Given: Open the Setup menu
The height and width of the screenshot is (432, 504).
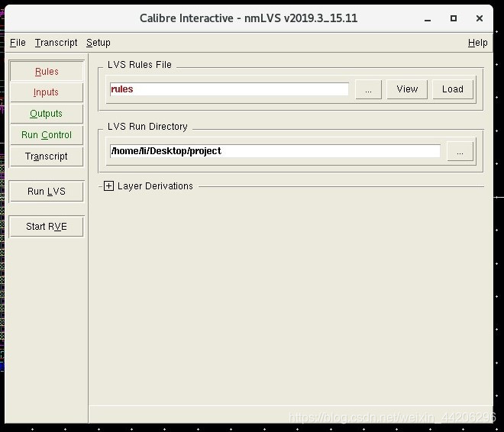Looking at the screenshot, I should (99, 43).
